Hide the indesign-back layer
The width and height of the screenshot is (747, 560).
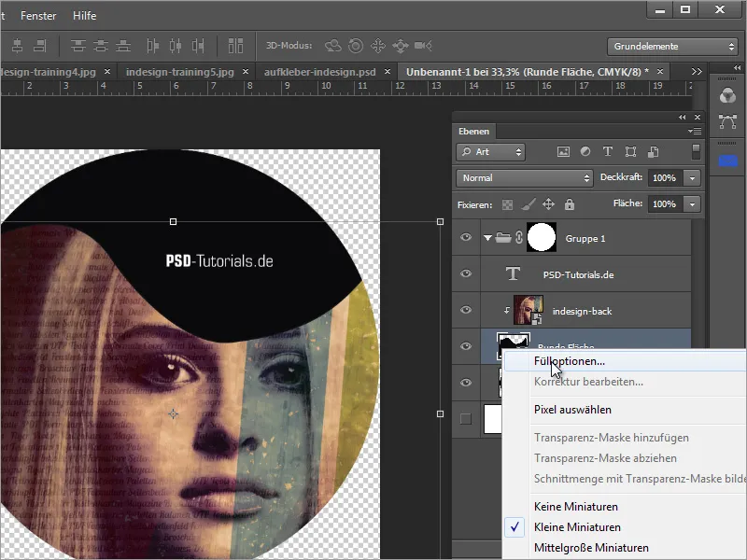point(466,310)
